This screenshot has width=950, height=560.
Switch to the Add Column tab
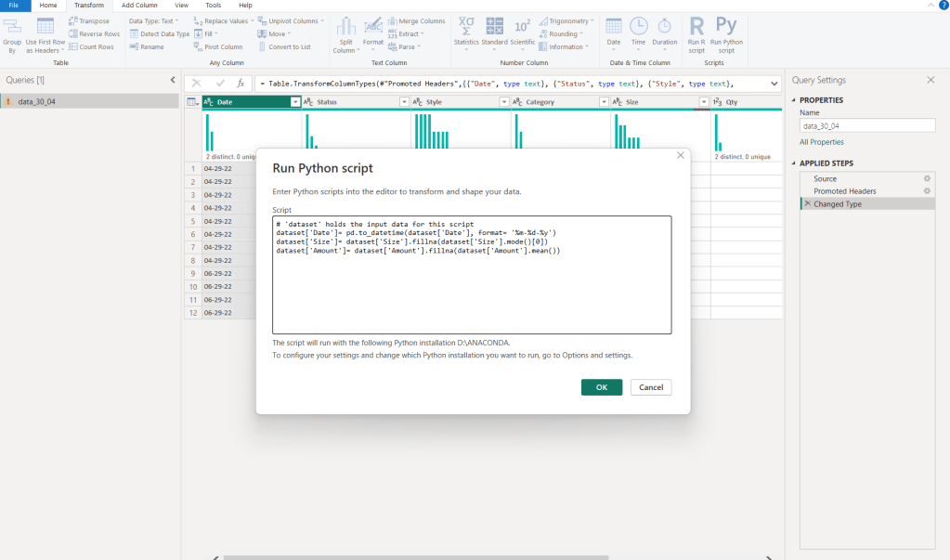click(139, 6)
